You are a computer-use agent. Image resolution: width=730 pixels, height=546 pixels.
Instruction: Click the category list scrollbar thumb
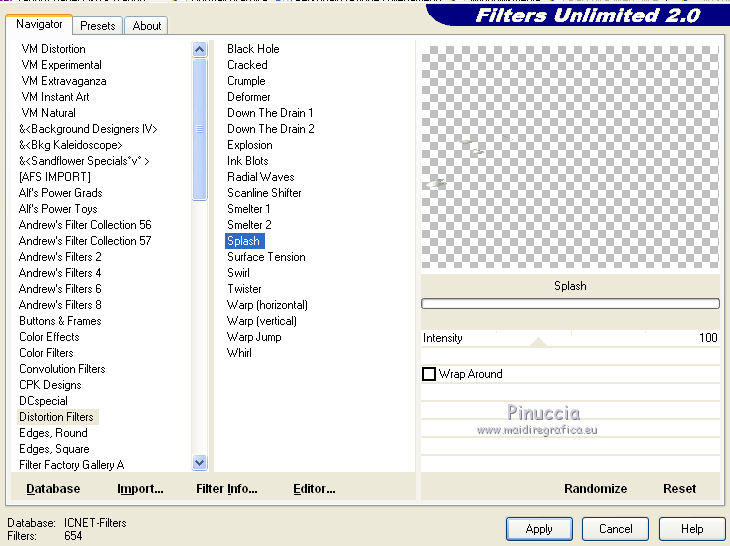click(x=200, y=129)
